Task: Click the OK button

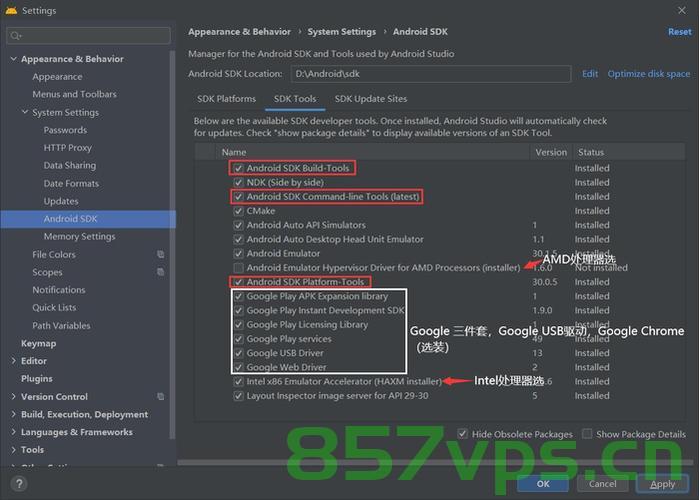Action: [543, 484]
